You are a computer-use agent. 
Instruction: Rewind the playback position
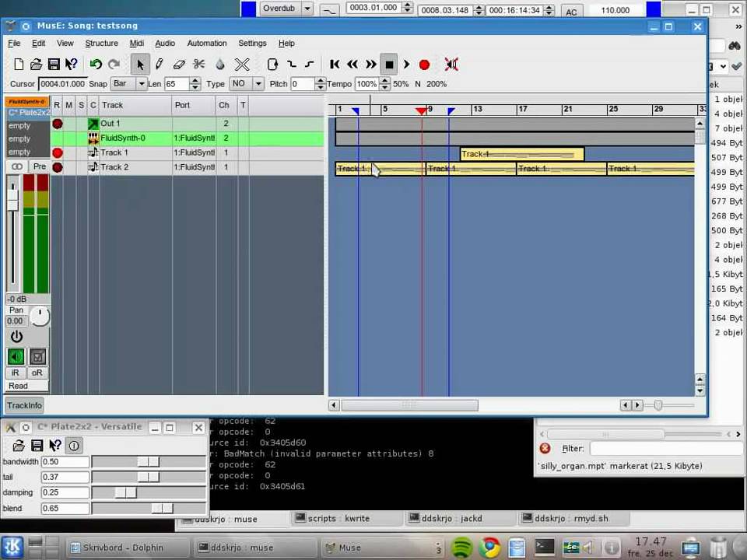(352, 65)
